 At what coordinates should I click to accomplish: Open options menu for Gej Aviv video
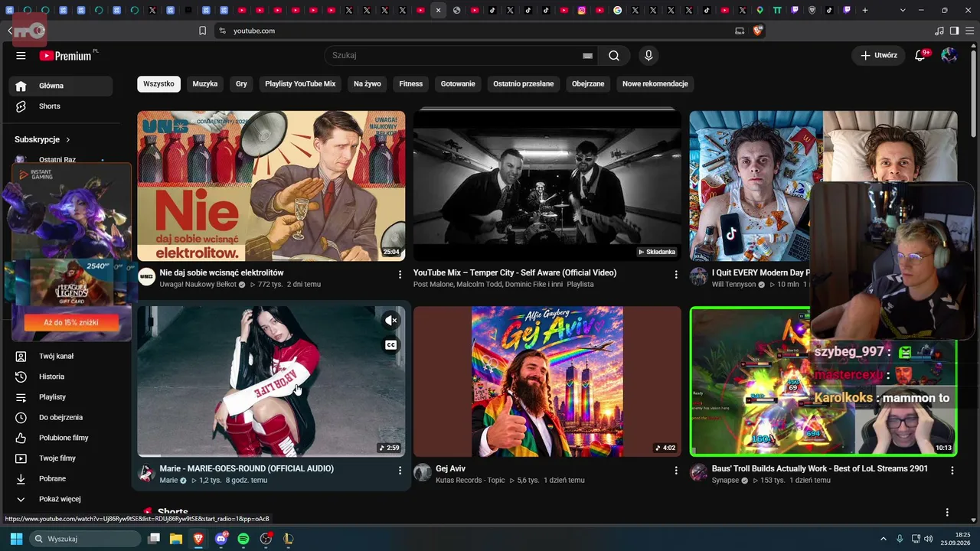point(675,470)
